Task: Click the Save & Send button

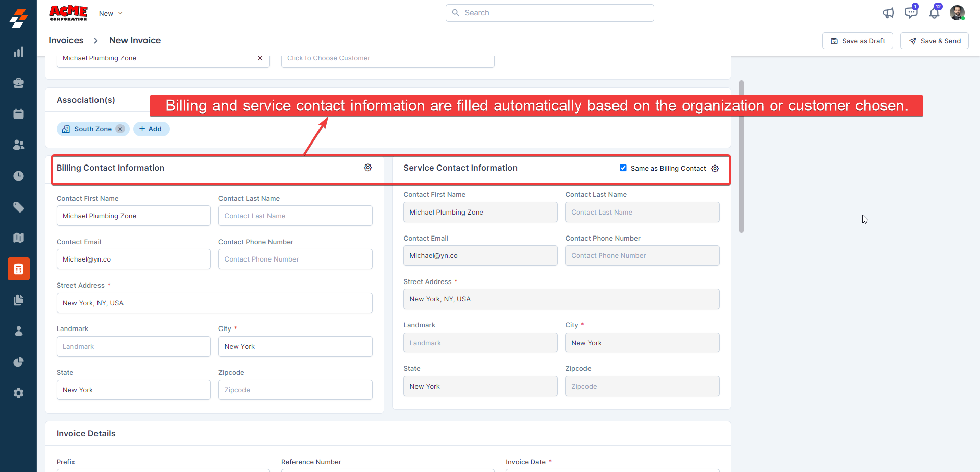Action: [x=934, y=41]
